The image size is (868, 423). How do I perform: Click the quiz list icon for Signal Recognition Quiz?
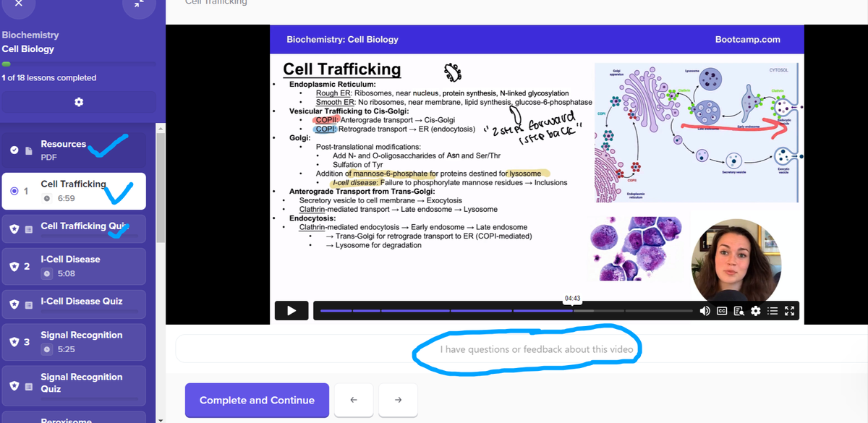pos(29,385)
